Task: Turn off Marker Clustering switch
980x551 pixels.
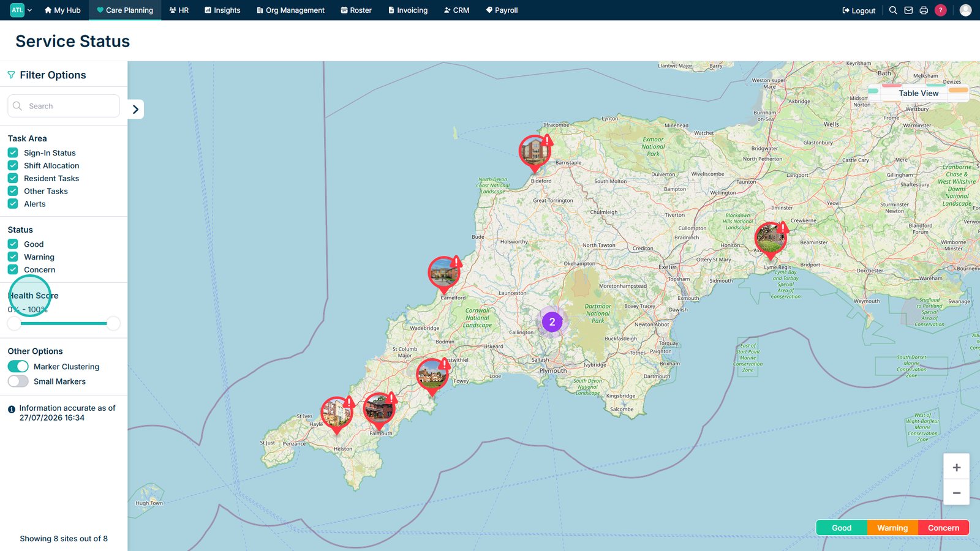Action: click(x=18, y=366)
